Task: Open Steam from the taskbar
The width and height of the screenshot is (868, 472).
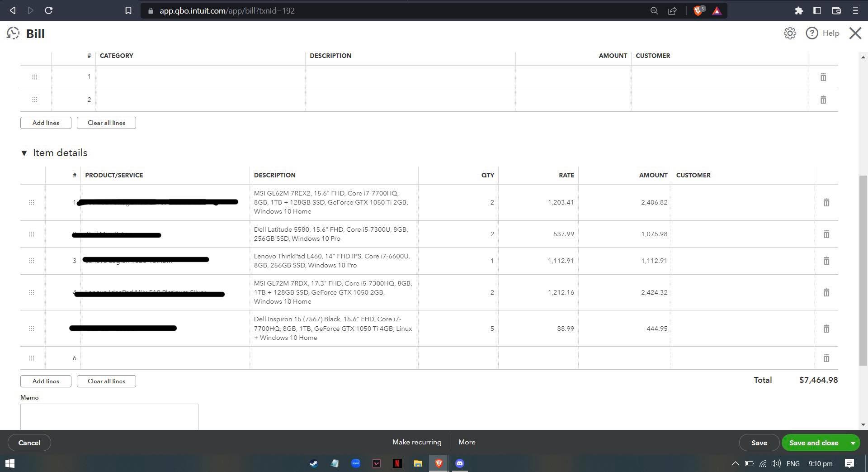Action: pyautogui.click(x=313, y=463)
